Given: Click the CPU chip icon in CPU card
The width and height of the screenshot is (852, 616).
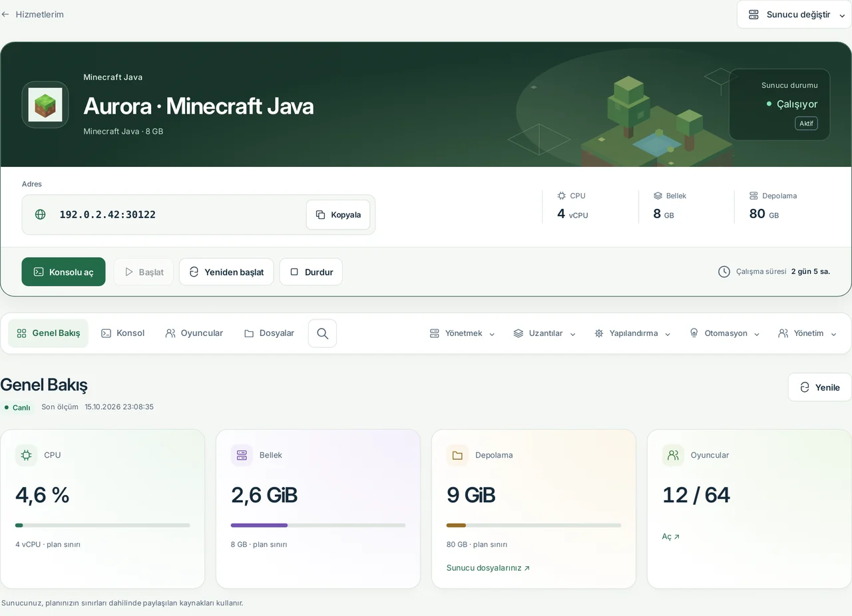Looking at the screenshot, I should tap(26, 455).
